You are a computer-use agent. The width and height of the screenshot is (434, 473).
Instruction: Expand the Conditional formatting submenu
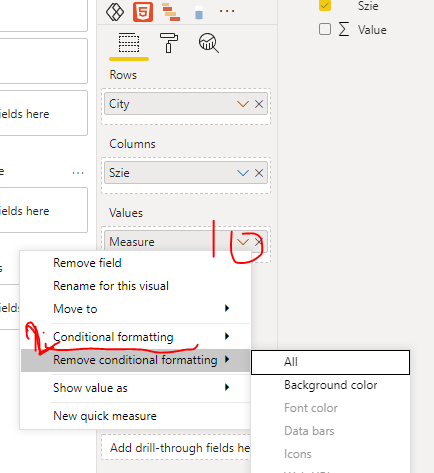coord(135,337)
